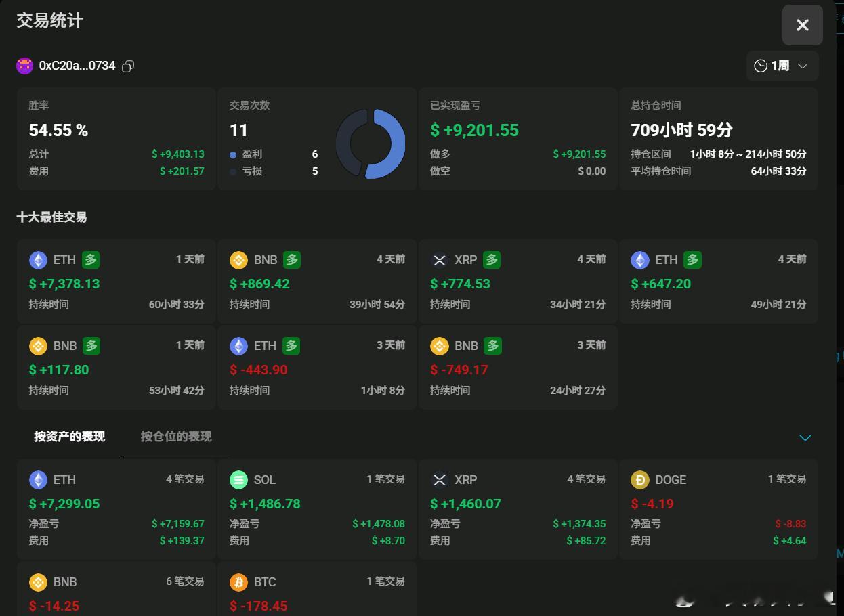Click BNB trade amount +869.42
Screen dimensions: 844x616
[x=259, y=284]
